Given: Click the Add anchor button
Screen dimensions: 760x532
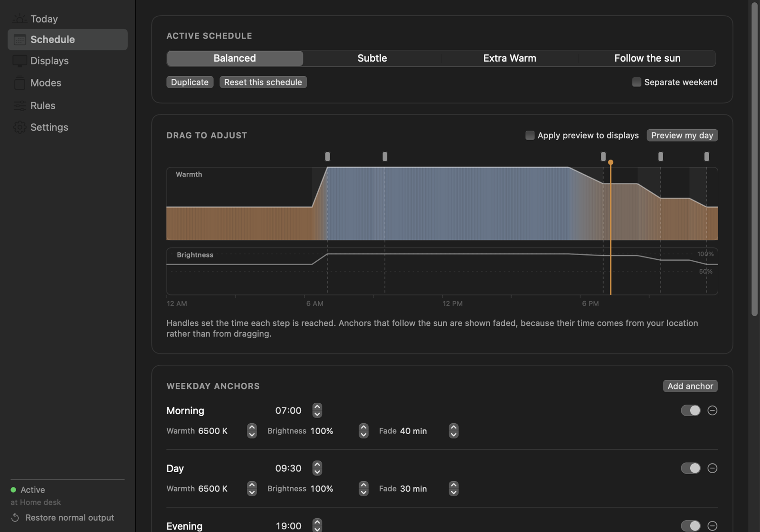Looking at the screenshot, I should 690,386.
